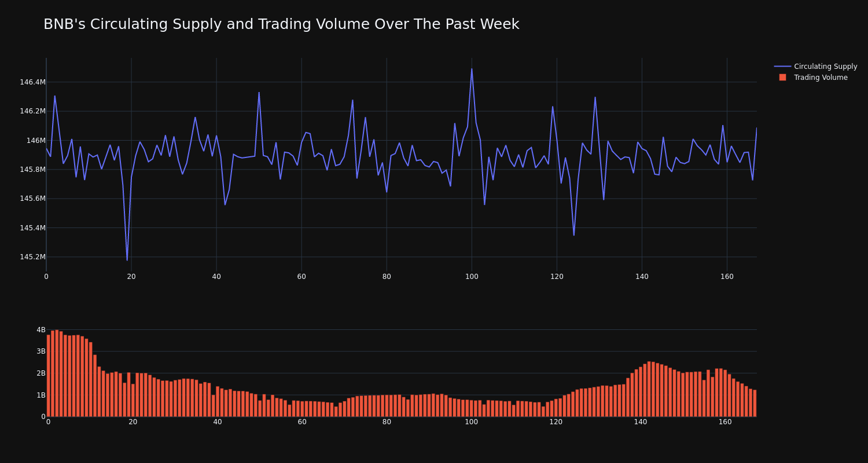Click the blue Circulating Supply legend line
The height and width of the screenshot is (463, 868).
pos(782,67)
